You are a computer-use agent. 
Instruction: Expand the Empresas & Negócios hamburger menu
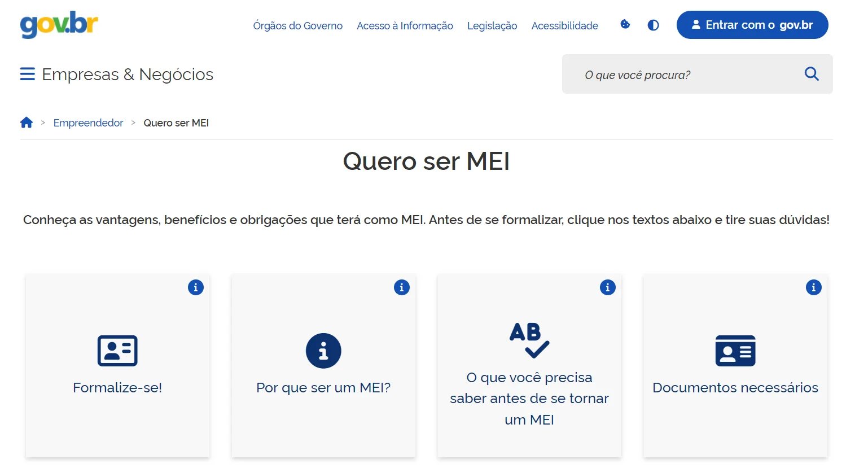click(27, 73)
